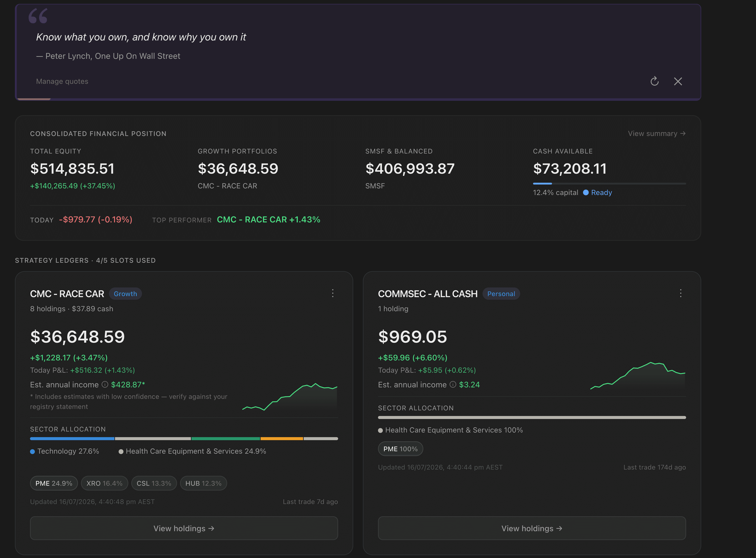Image resolution: width=756 pixels, height=558 pixels.
Task: Click the COMMSEC - ALL CASH card title
Action: tap(428, 294)
